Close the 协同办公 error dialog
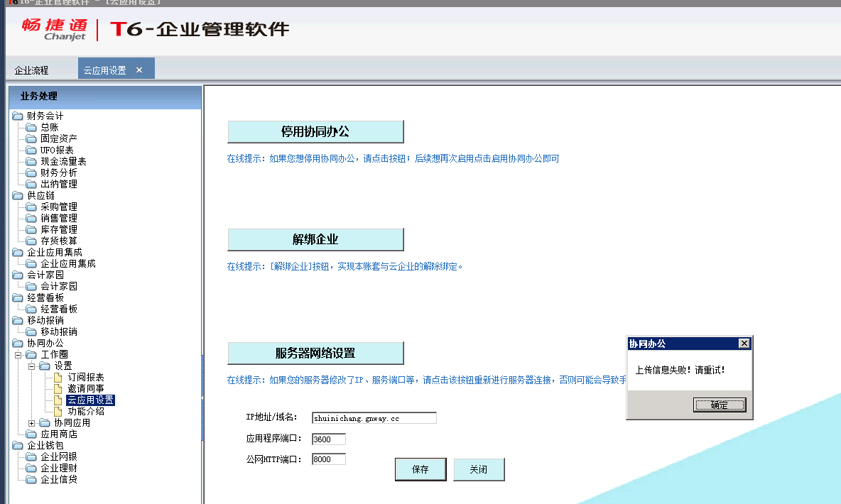Screen dimensions: 841x504 [744, 343]
